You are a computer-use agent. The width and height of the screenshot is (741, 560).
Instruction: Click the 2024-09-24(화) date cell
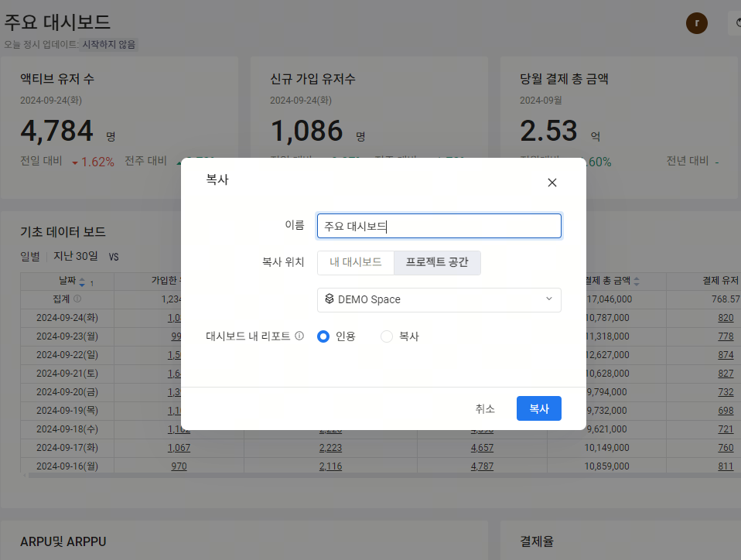click(67, 318)
